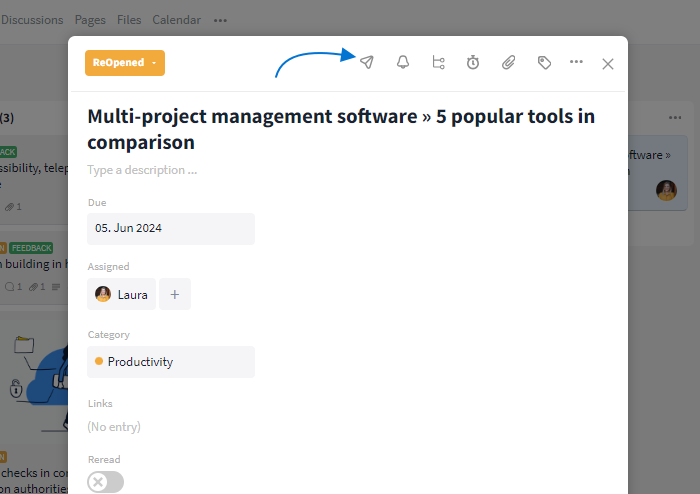
Task: Click the subtask hierarchy icon
Action: (438, 62)
